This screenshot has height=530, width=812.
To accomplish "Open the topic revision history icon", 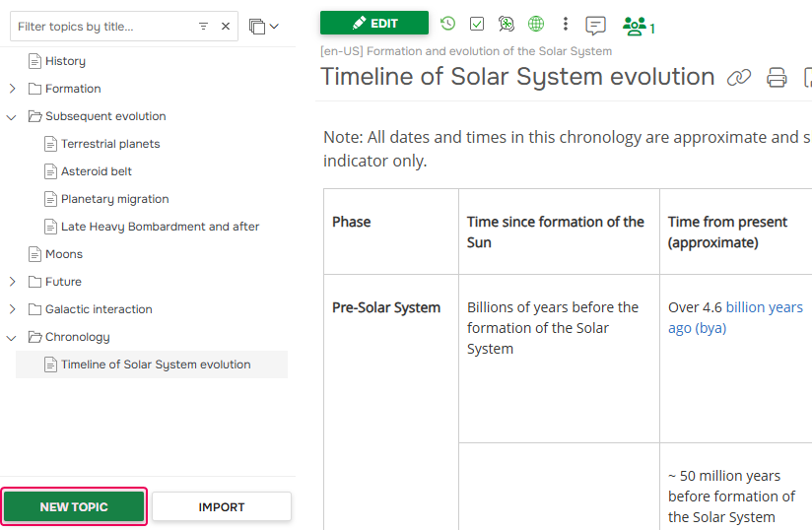I will point(448,24).
